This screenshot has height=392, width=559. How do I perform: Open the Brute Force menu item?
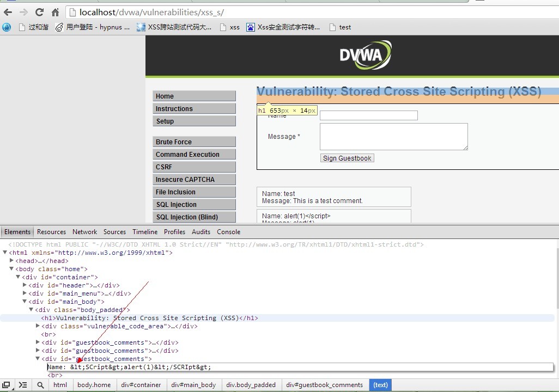point(195,142)
